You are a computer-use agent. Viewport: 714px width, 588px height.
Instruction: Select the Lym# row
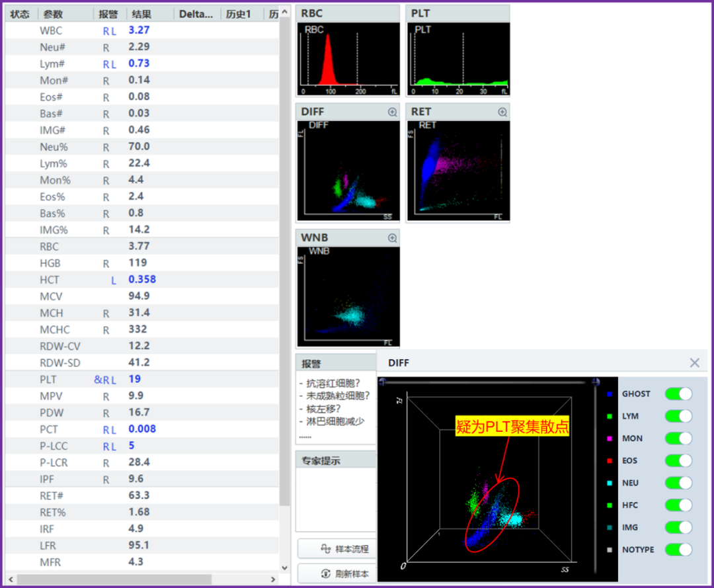click(142, 63)
